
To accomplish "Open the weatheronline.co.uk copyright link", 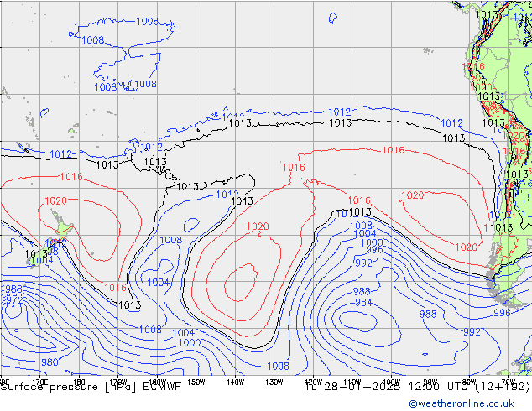I will pos(462,403).
